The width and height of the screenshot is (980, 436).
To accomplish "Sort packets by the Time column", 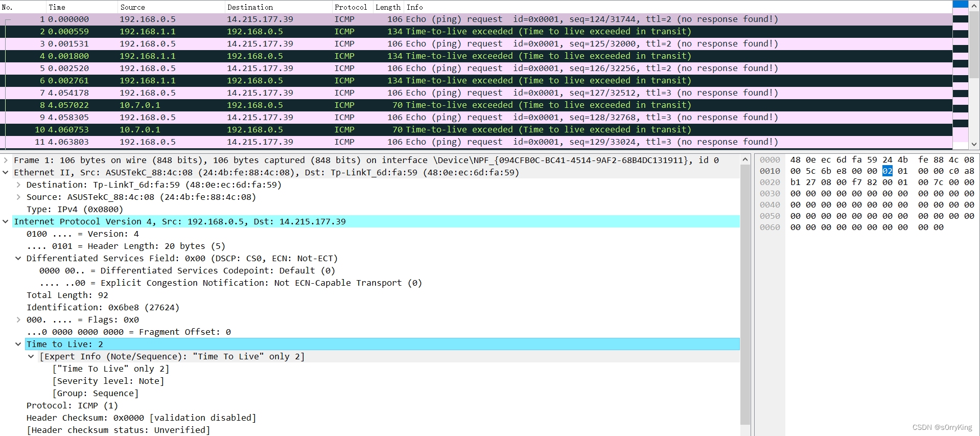I will point(82,7).
